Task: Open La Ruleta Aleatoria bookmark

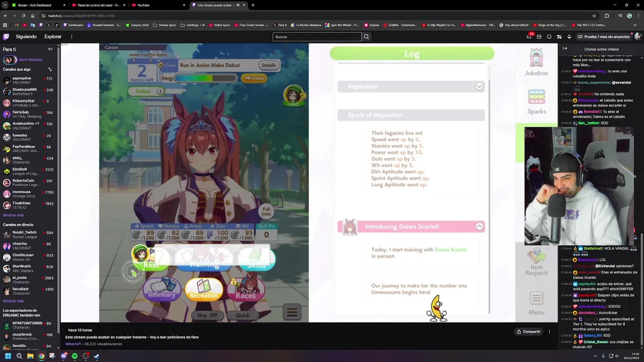Action: pos(306,25)
